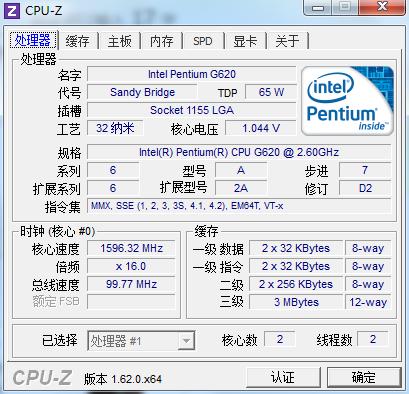Click the bus speed value 99.77 MHz
The width and height of the screenshot is (409, 394).
(x=131, y=284)
